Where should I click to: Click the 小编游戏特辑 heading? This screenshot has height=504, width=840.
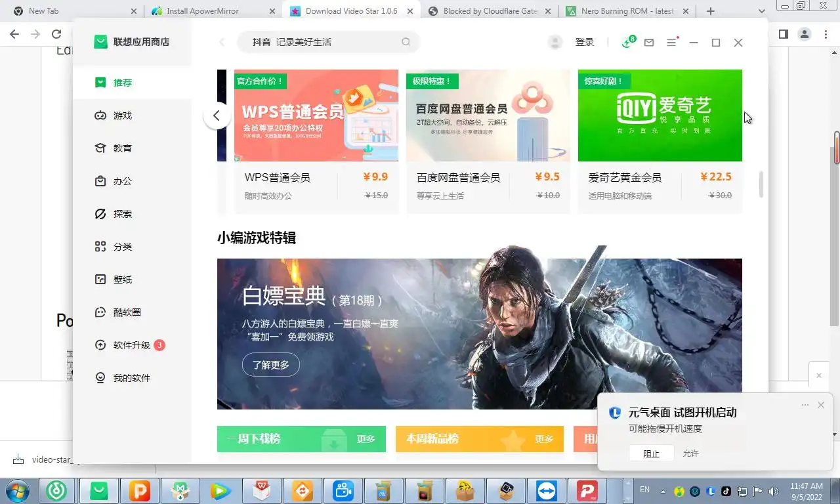click(x=257, y=238)
